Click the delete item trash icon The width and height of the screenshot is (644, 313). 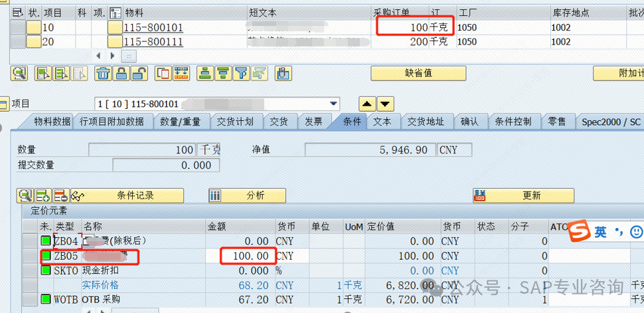coord(103,73)
